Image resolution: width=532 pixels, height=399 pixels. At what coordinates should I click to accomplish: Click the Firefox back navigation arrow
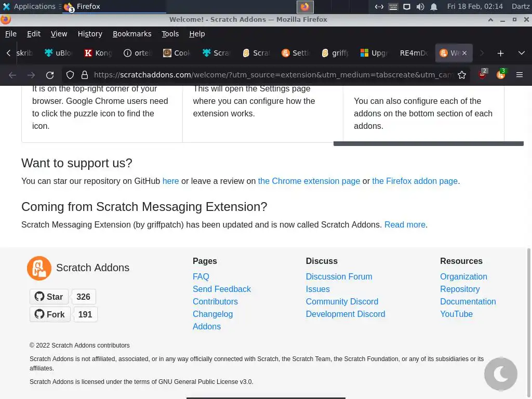pyautogui.click(x=12, y=75)
